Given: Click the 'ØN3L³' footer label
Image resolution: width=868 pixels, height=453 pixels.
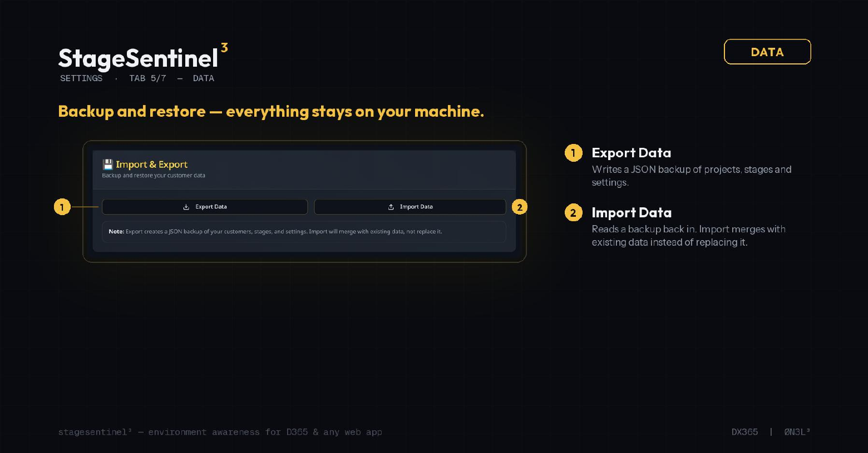Looking at the screenshot, I should point(797,432).
